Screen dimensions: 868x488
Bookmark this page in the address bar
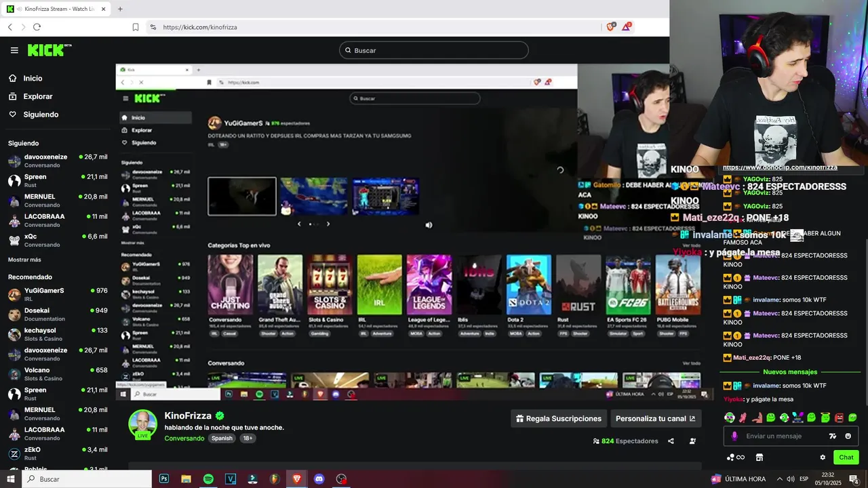click(136, 27)
